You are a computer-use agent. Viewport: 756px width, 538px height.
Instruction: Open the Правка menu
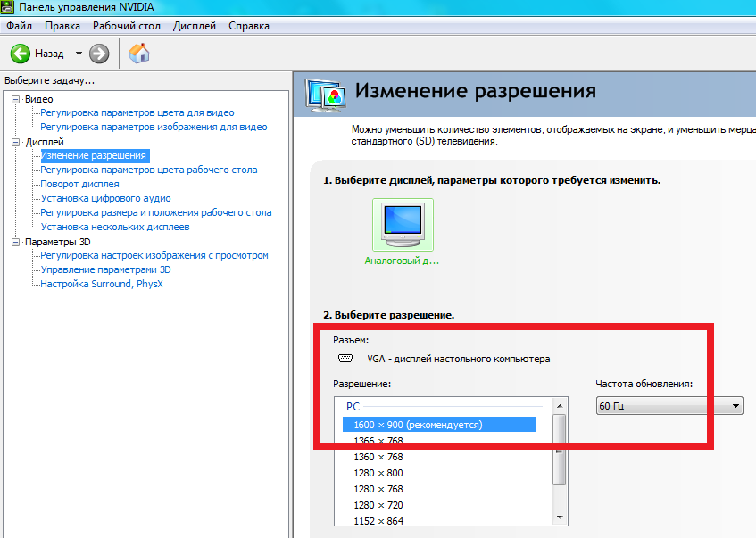(62, 26)
